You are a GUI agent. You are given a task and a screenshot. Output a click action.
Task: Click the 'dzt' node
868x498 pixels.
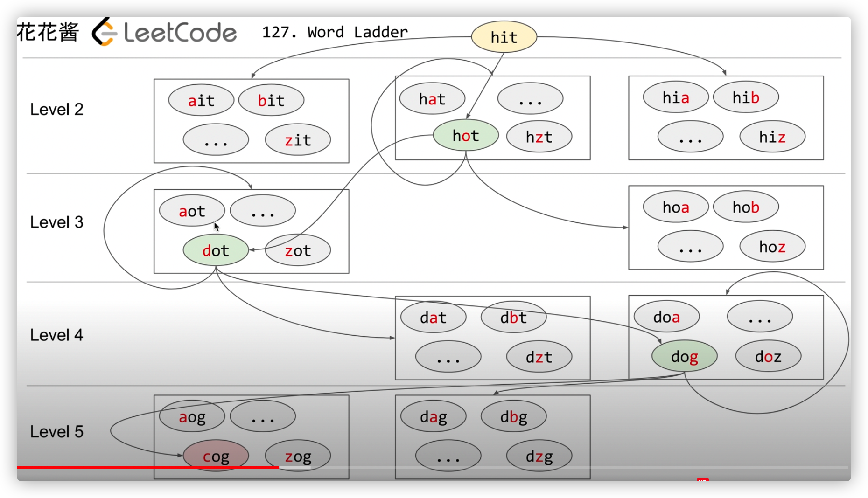539,357
